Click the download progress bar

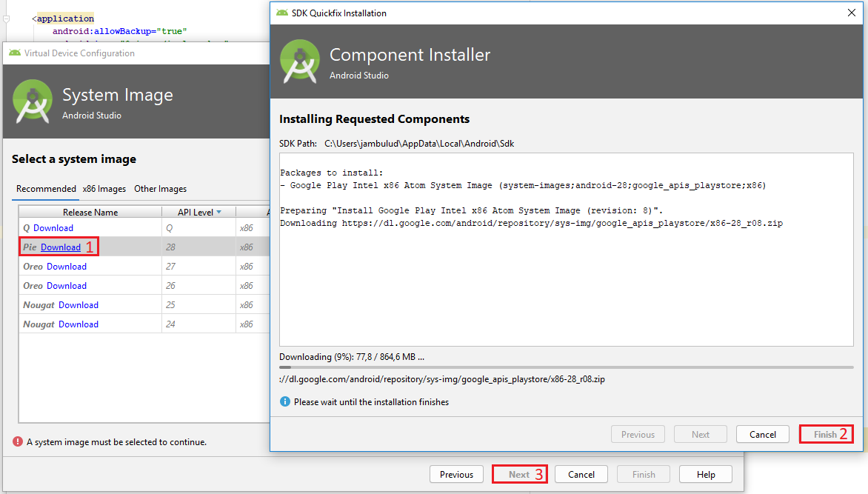566,367
